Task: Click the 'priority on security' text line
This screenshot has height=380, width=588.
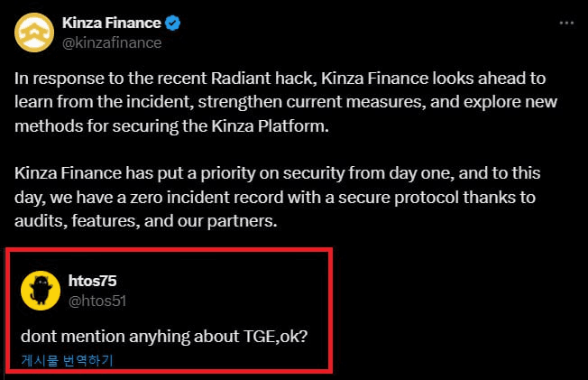Action: pyautogui.click(x=278, y=173)
